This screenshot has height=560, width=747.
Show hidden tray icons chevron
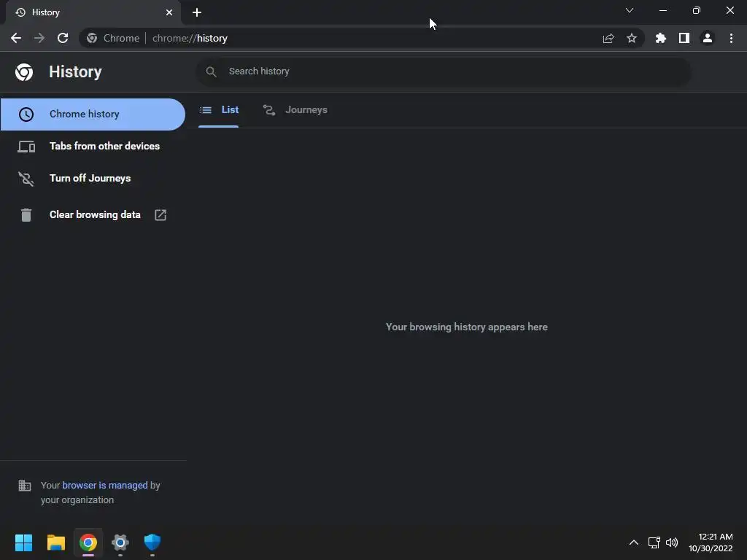coord(634,542)
